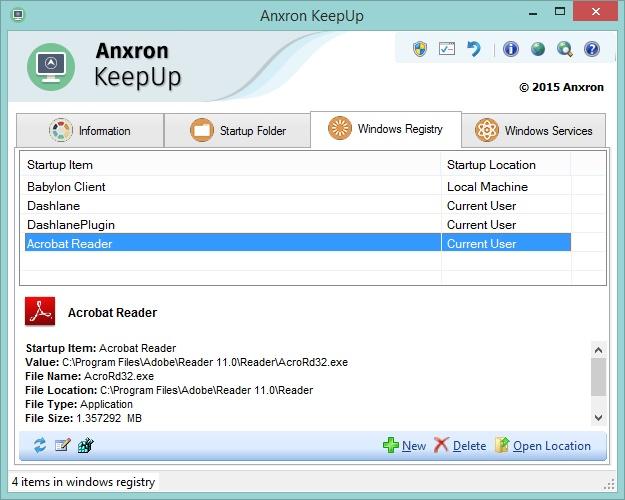The height and width of the screenshot is (500, 625).
Task: Open help via the question mark icon
Action: pyautogui.click(x=592, y=49)
